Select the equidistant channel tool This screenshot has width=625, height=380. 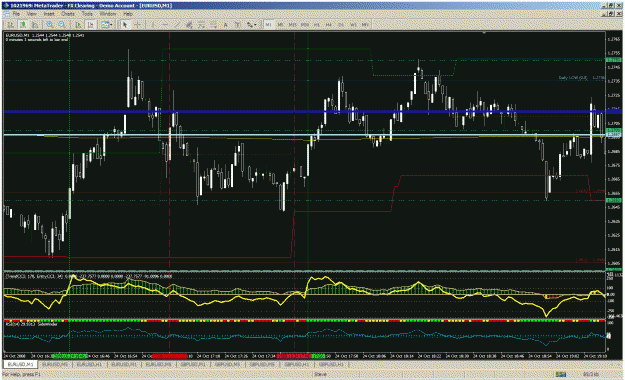(189, 25)
